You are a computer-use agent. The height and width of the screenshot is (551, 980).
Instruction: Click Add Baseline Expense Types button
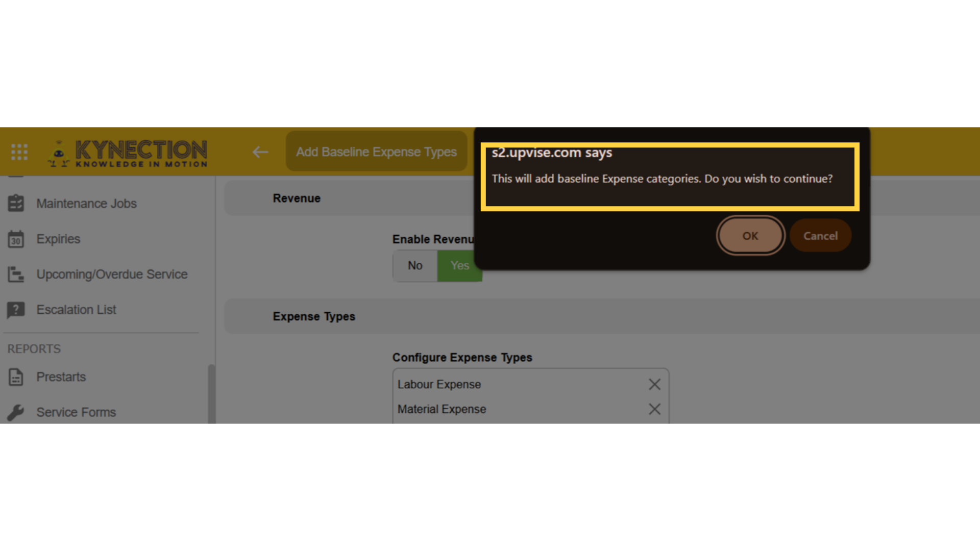pyautogui.click(x=376, y=152)
